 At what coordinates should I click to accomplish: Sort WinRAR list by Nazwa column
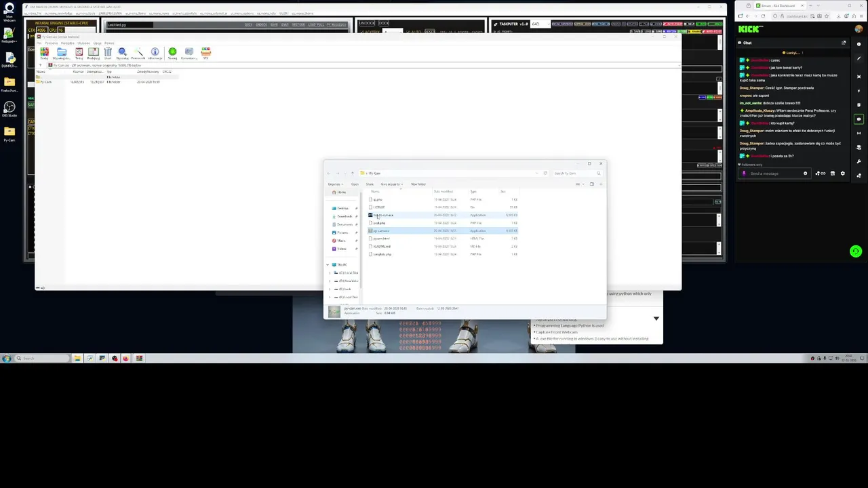click(41, 72)
